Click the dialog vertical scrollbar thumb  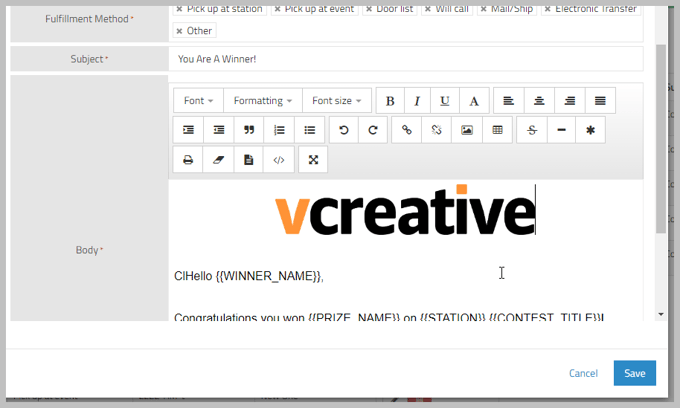(661, 139)
